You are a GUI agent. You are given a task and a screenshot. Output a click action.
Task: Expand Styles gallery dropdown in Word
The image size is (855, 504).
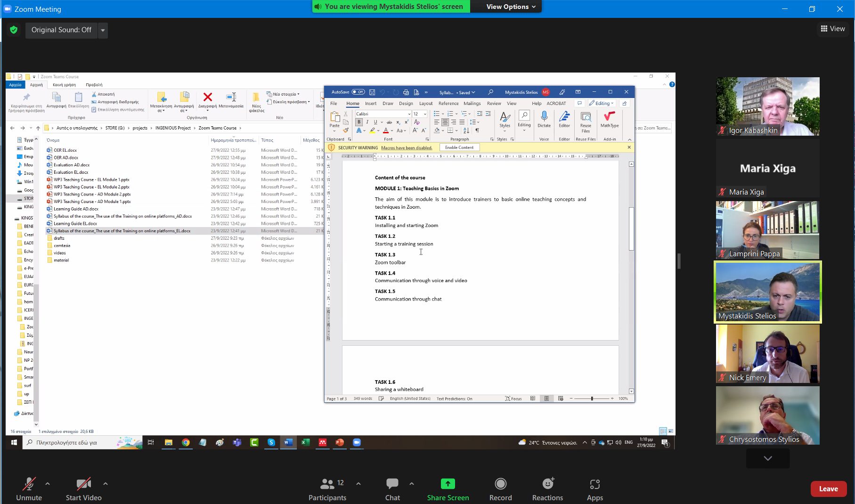point(505,131)
